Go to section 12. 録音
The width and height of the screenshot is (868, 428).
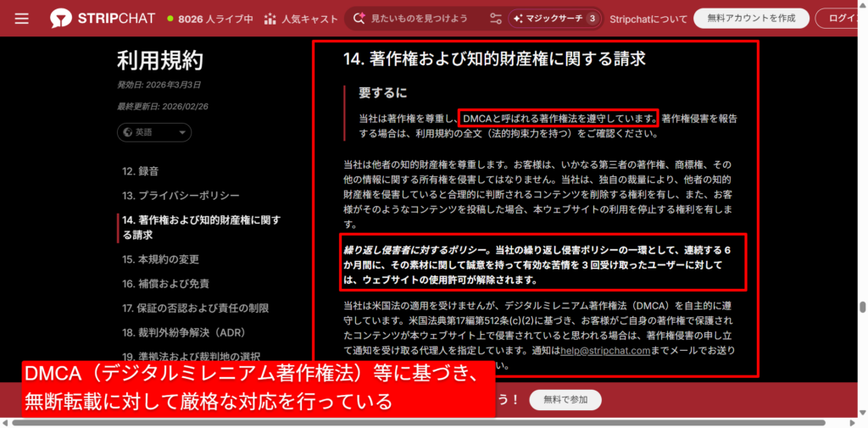(x=140, y=171)
